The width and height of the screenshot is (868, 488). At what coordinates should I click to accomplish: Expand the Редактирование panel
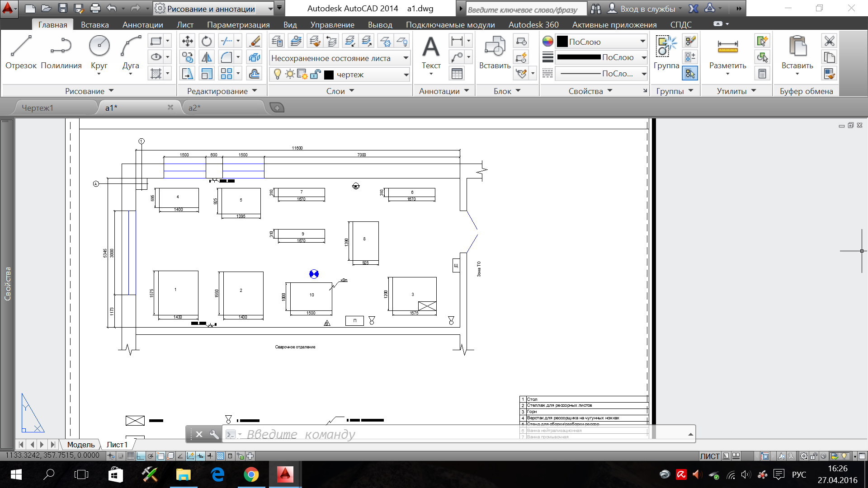(222, 91)
